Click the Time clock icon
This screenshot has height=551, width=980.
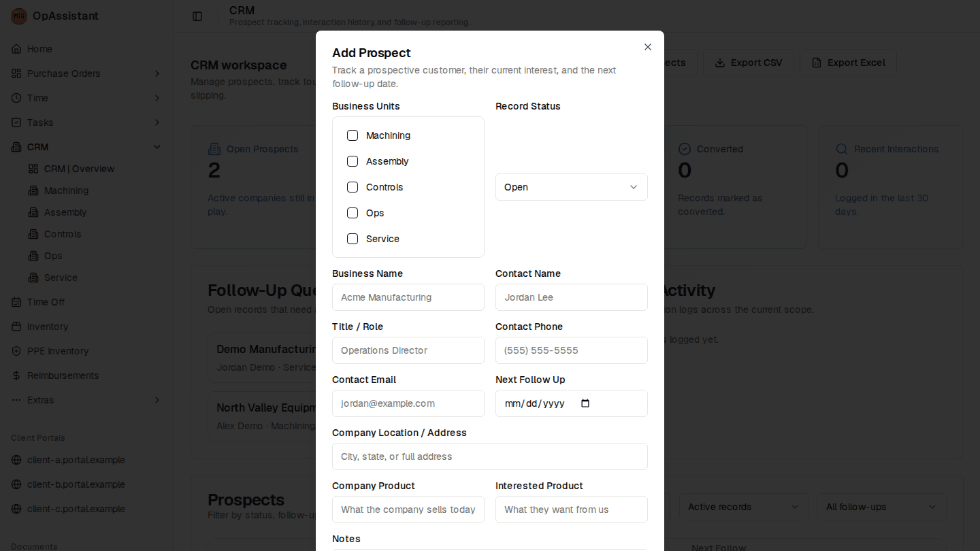click(x=16, y=98)
